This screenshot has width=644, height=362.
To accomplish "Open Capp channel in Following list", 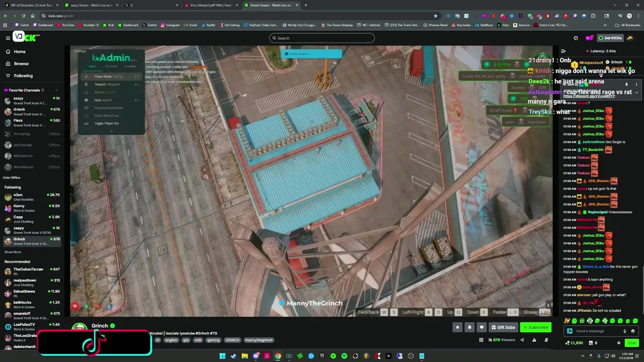I will 33,219.
